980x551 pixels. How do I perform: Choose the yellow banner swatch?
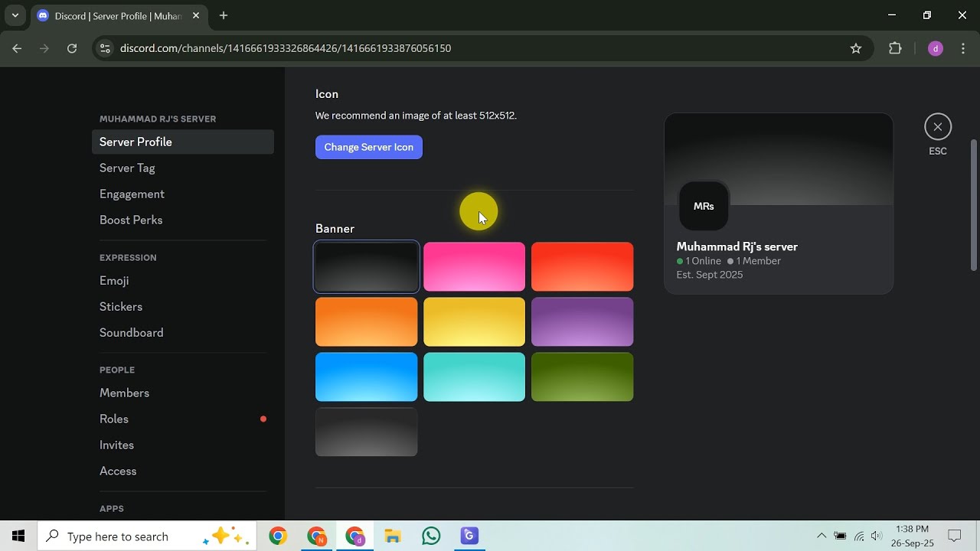coord(475,322)
